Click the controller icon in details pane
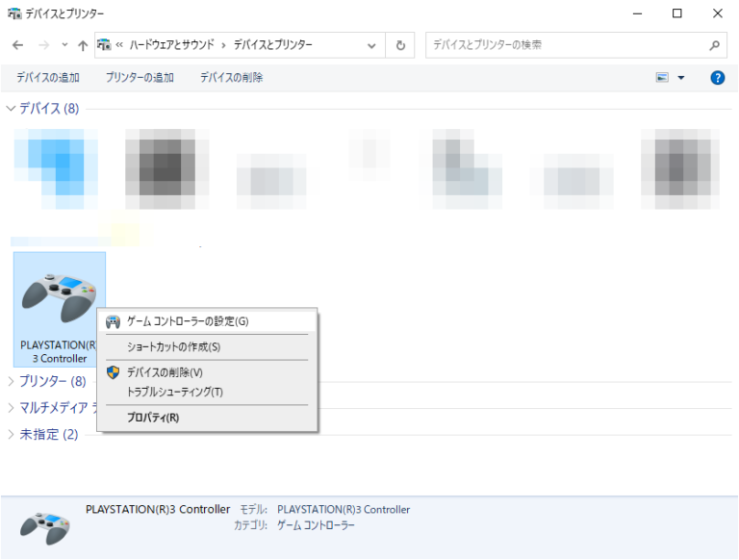The image size is (739, 560). coord(45,528)
